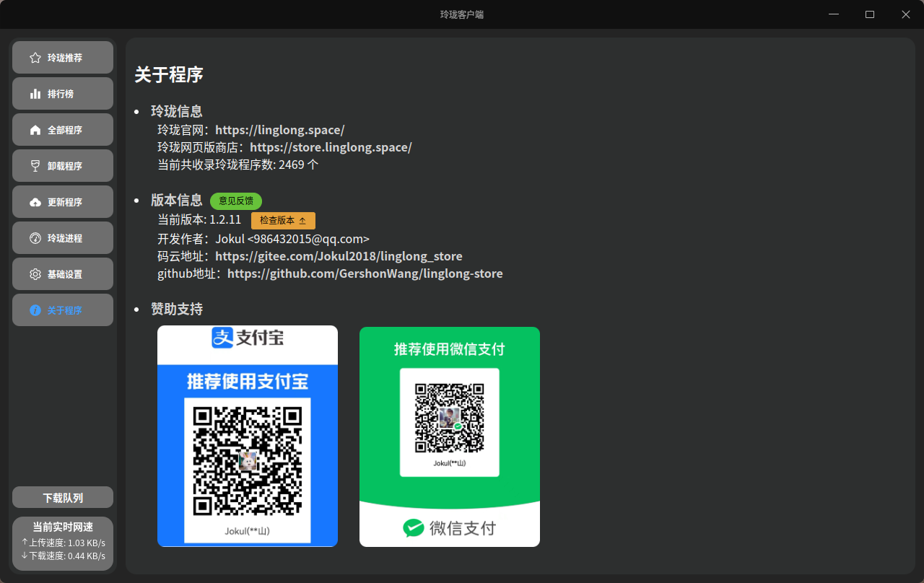Open the 卸载程序 page
924x583 pixels.
coord(63,166)
